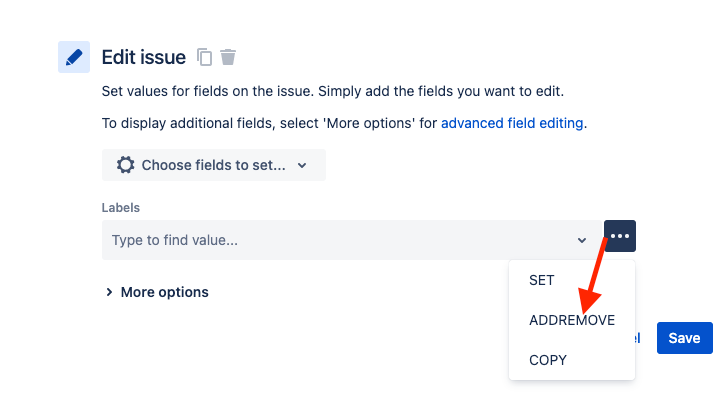Expand the More options section
The width and height of the screenshot is (722, 413).
157,292
